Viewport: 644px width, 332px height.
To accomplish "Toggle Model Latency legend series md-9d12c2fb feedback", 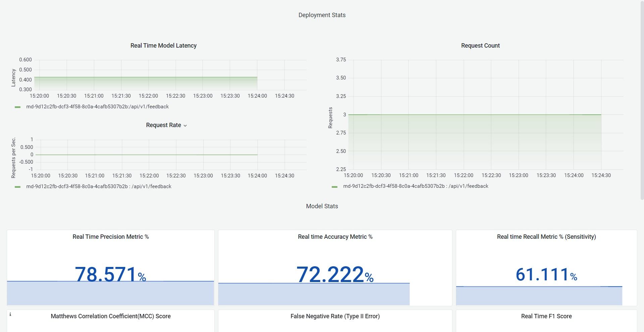I will pos(97,107).
